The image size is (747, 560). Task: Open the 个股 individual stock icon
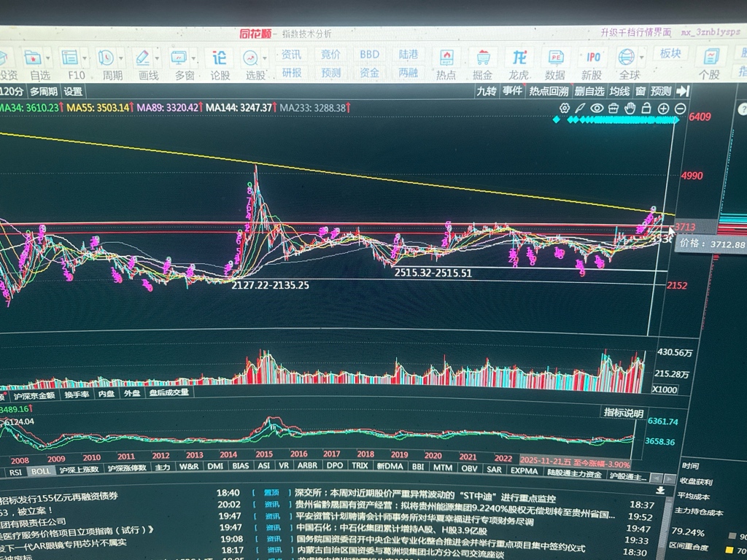click(711, 57)
